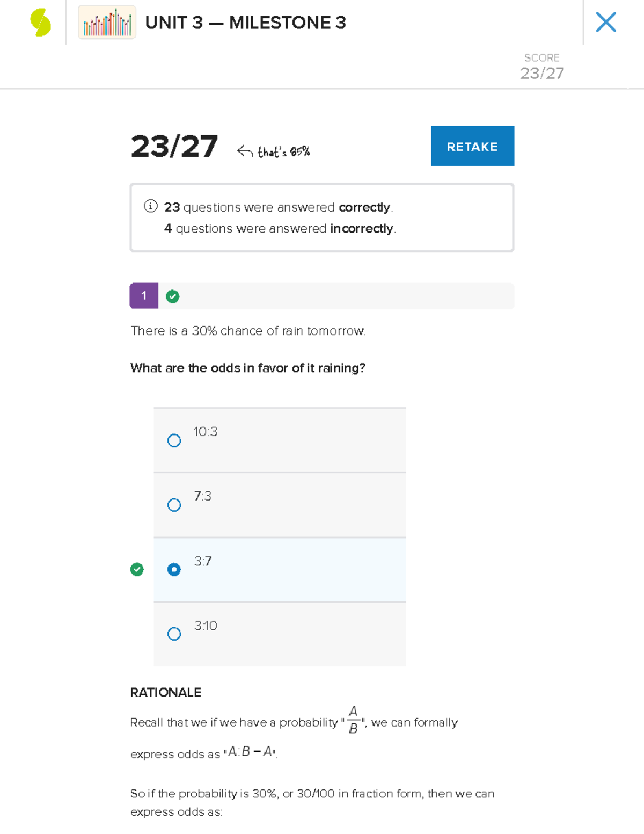
Task: Select the 10:3 answer option
Action: click(x=174, y=440)
